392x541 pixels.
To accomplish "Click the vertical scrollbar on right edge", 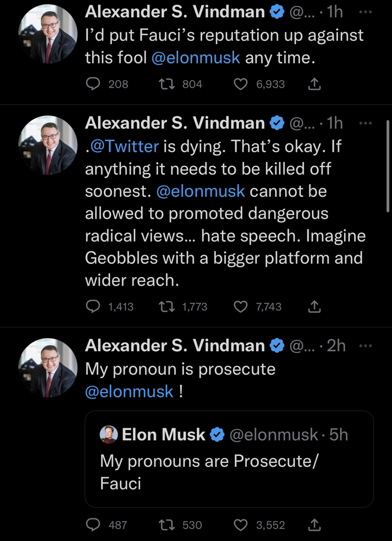I will pyautogui.click(x=388, y=165).
